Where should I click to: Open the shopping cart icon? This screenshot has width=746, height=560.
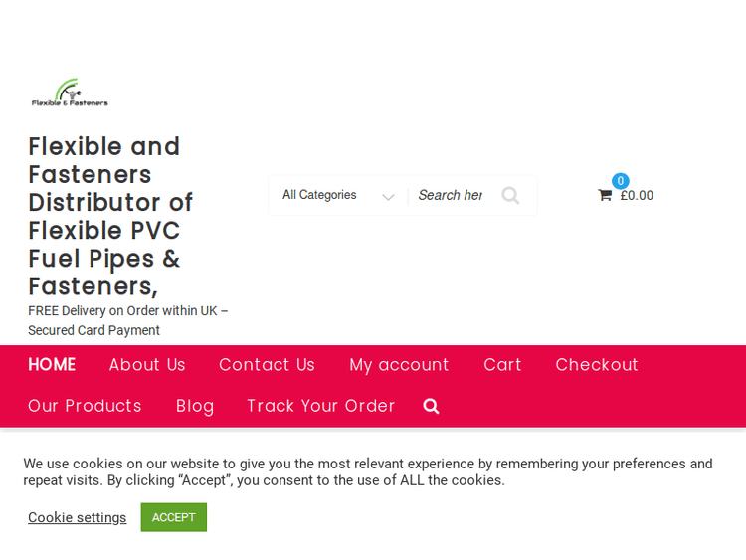point(605,196)
